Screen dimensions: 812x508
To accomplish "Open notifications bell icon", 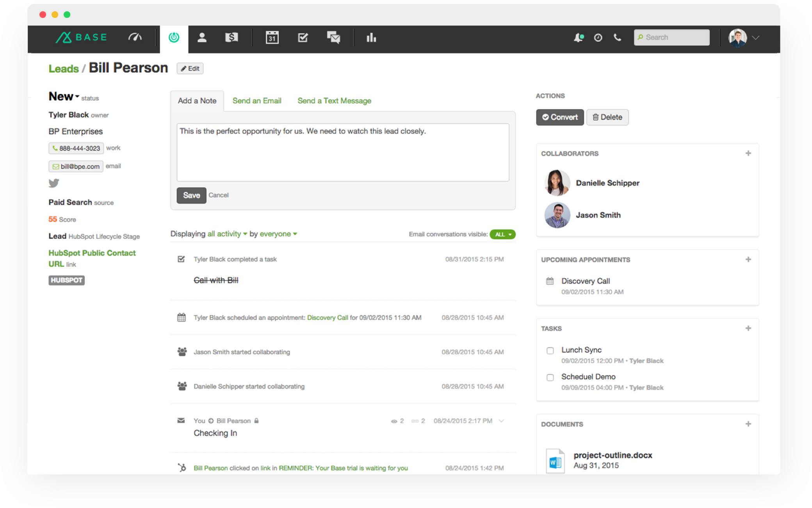I will pyautogui.click(x=579, y=38).
